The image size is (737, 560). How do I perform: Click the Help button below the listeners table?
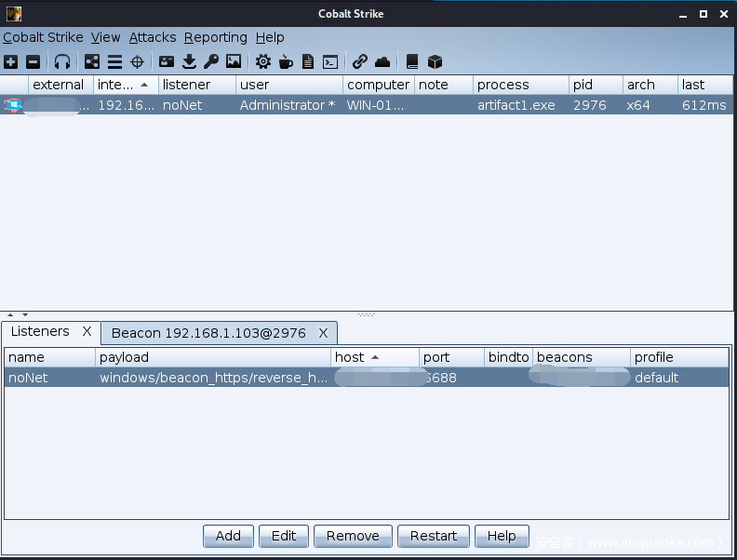click(502, 536)
